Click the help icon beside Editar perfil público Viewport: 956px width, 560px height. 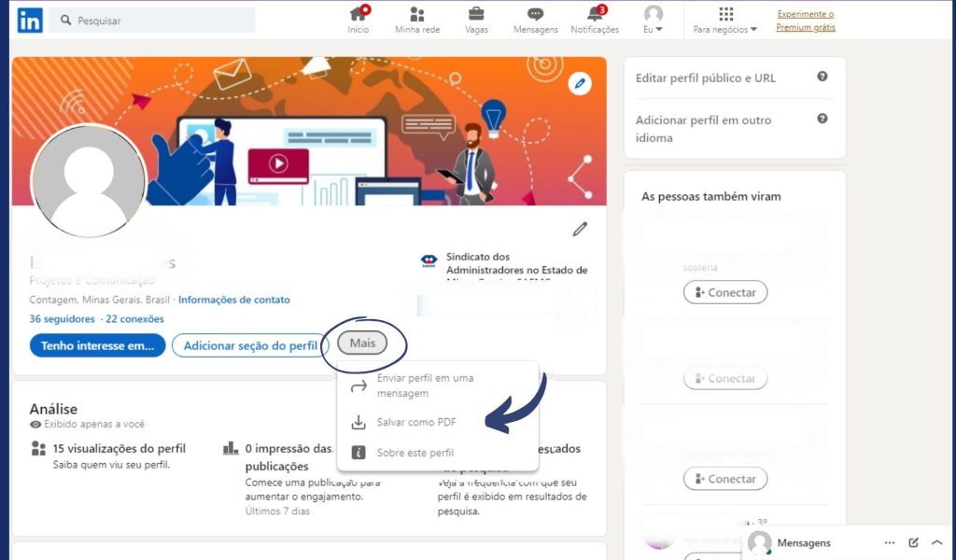(x=822, y=78)
